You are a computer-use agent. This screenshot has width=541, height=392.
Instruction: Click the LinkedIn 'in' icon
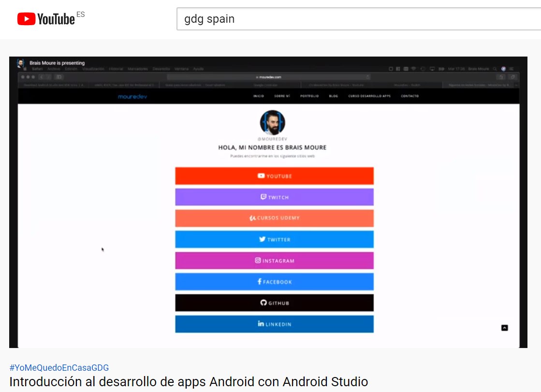261,324
